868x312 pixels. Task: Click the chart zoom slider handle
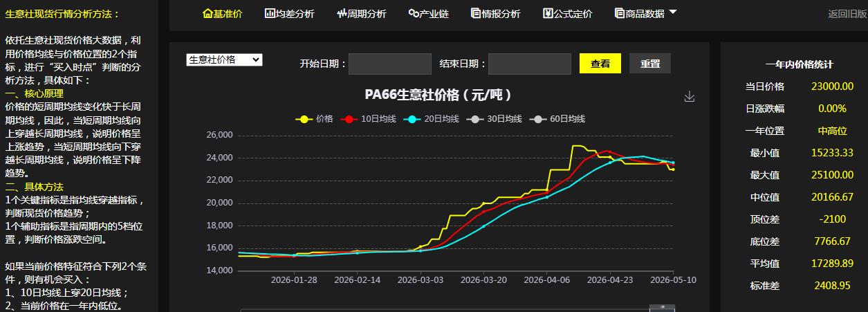point(663,307)
